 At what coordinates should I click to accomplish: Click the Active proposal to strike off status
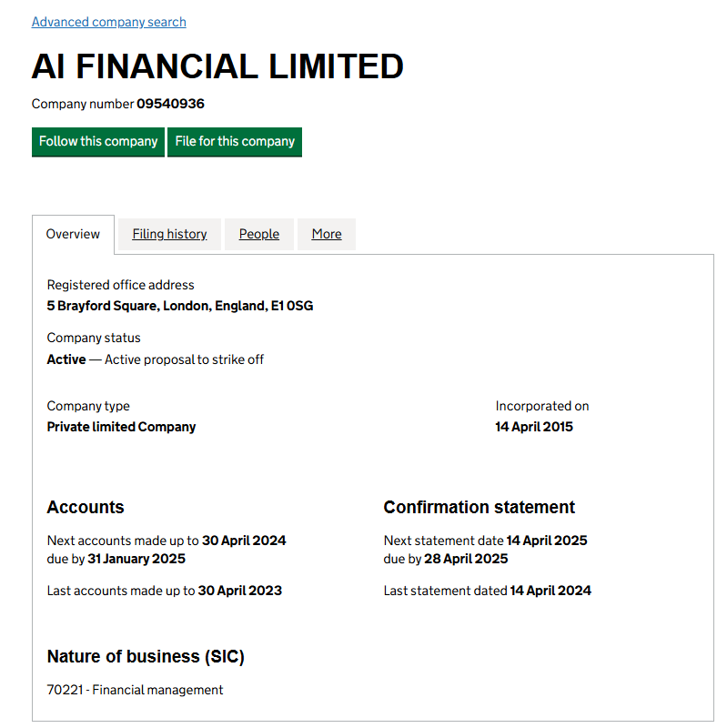pyautogui.click(x=184, y=359)
